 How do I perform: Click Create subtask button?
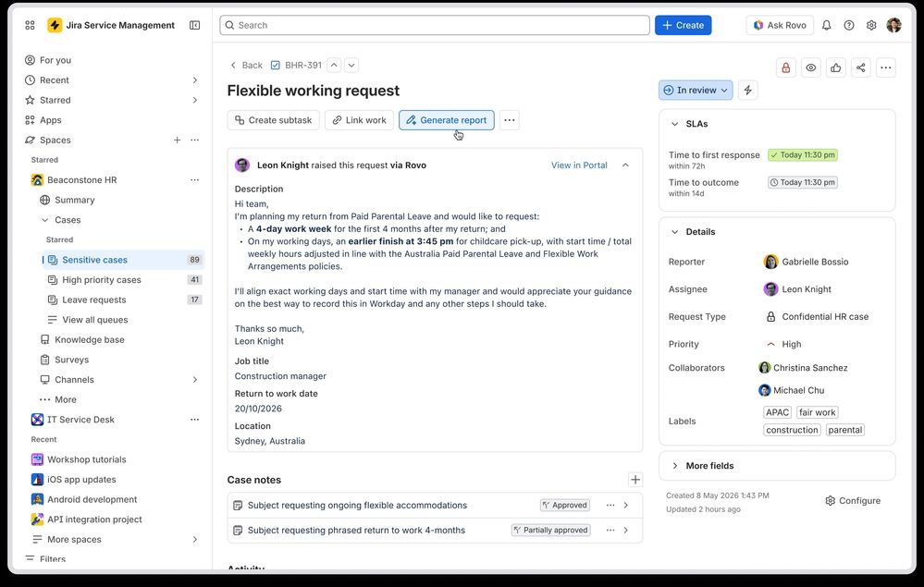274,120
